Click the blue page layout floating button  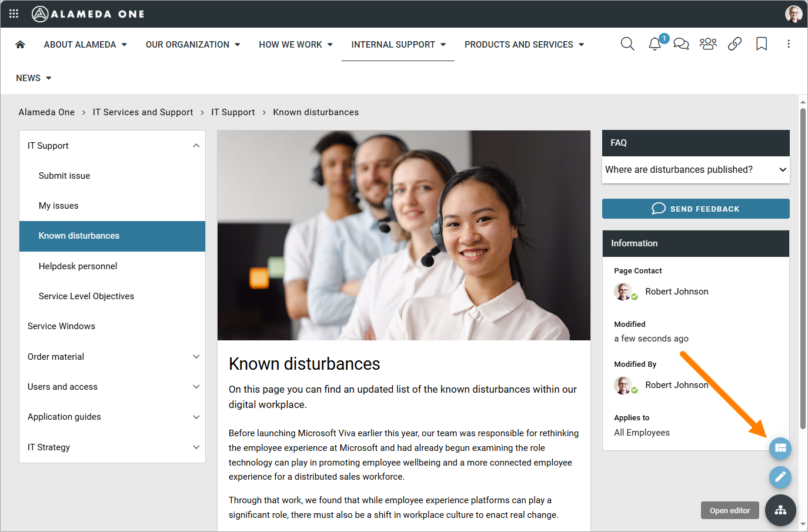pos(780,449)
